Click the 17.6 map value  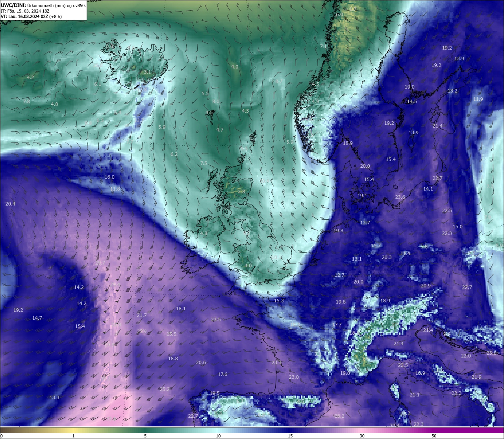(x=222, y=374)
